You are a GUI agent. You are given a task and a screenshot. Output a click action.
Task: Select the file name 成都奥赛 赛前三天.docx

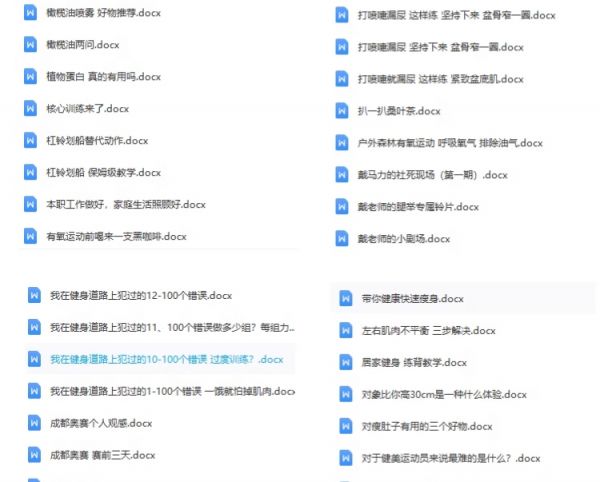coord(103,455)
